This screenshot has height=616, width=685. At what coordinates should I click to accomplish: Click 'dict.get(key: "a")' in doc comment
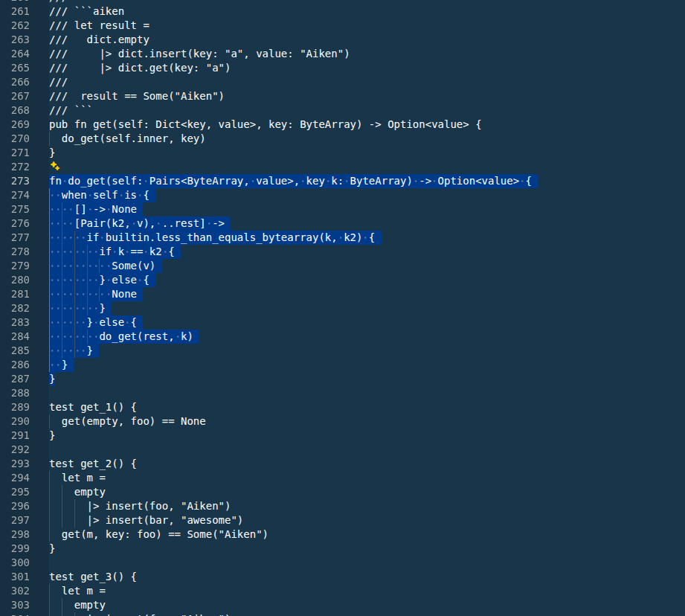tap(174, 68)
